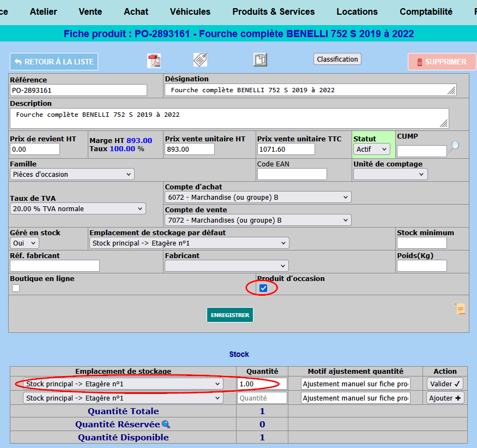Click the price tag label icon
The width and height of the screenshot is (477, 448).
tap(201, 59)
